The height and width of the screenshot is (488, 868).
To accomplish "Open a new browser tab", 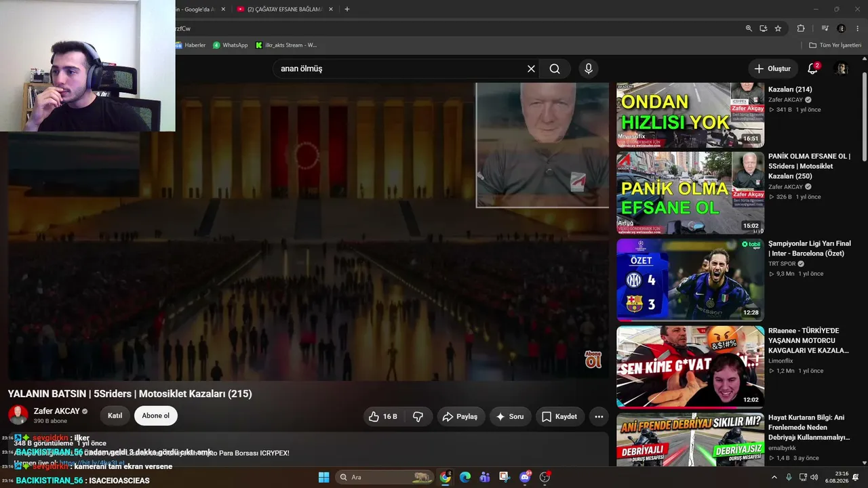I will pos(347,9).
